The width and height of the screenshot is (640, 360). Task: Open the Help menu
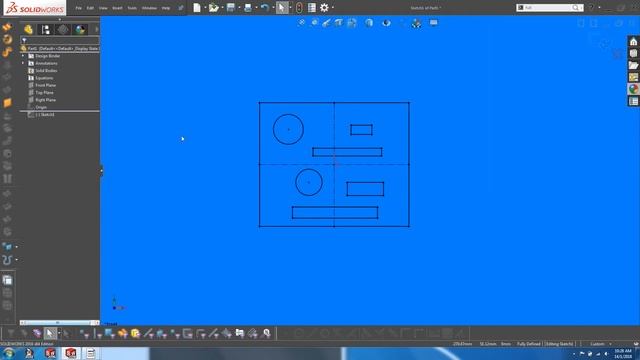click(x=166, y=8)
